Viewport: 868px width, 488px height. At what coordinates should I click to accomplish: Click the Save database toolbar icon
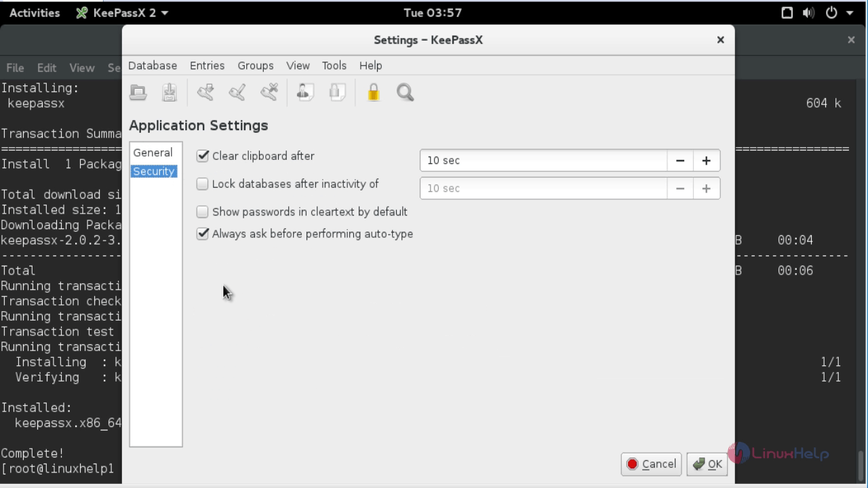[x=170, y=92]
